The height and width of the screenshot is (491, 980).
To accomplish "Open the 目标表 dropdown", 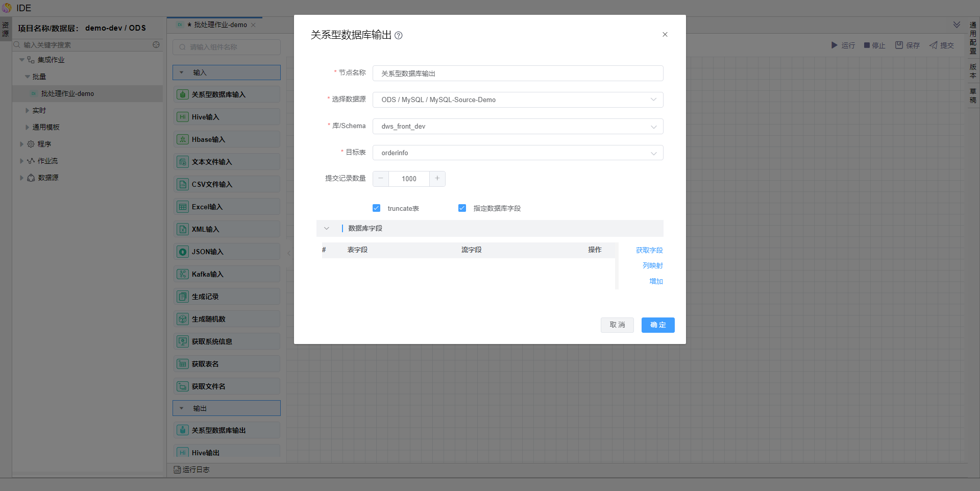I will pyautogui.click(x=518, y=153).
